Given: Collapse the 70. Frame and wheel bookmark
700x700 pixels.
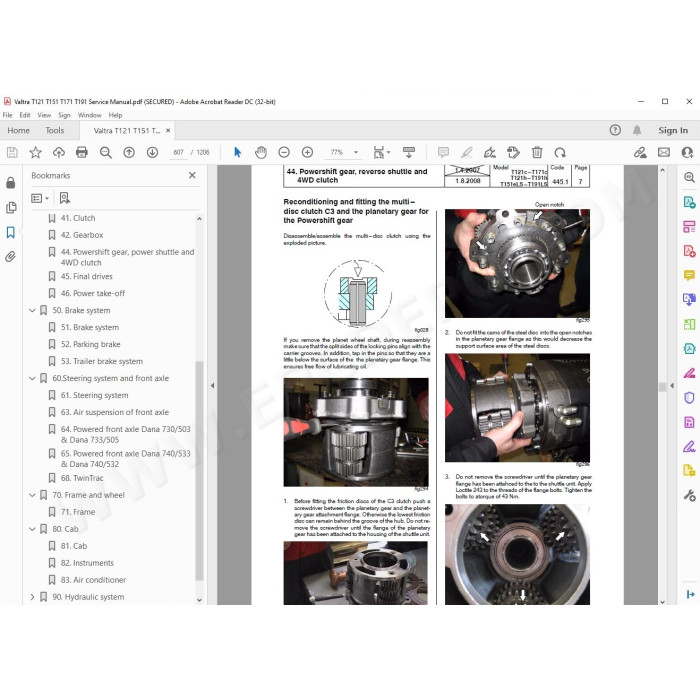Looking at the screenshot, I should point(32,495).
